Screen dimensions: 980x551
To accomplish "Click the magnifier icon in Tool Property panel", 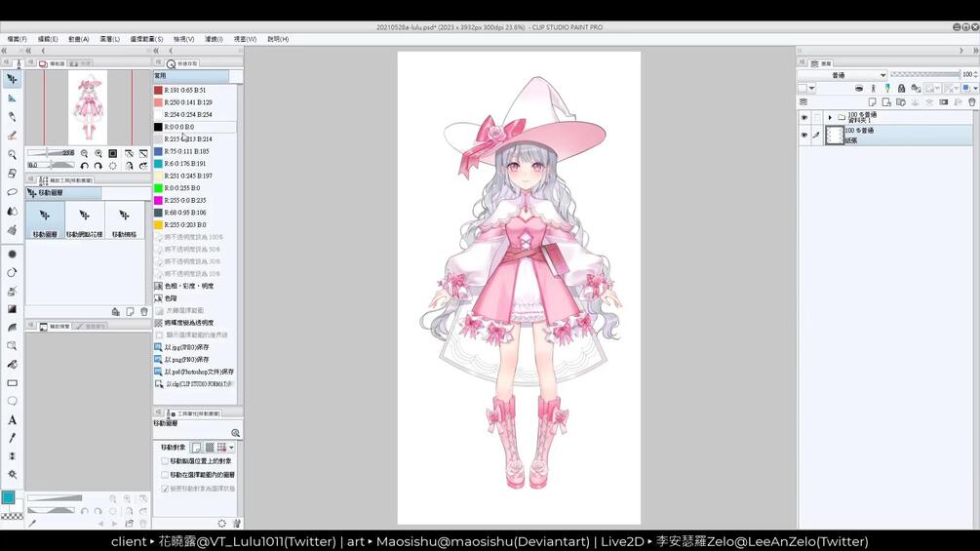I will click(x=236, y=433).
